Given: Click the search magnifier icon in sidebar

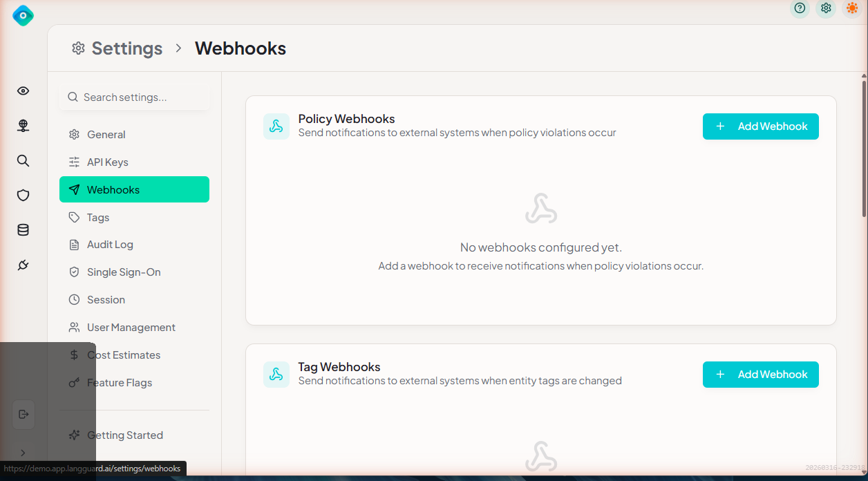Looking at the screenshot, I should pos(23,160).
